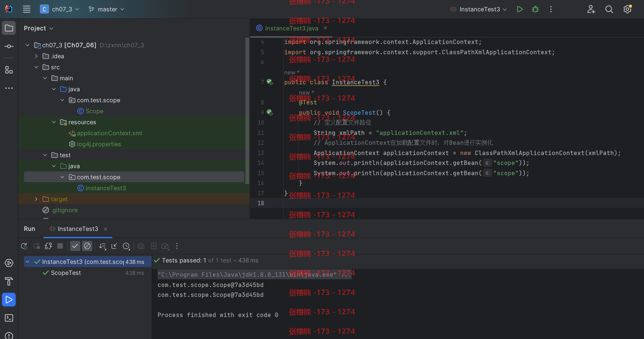Open the master branch dropdown
Screen dimensions: 644x339
(x=107, y=9)
